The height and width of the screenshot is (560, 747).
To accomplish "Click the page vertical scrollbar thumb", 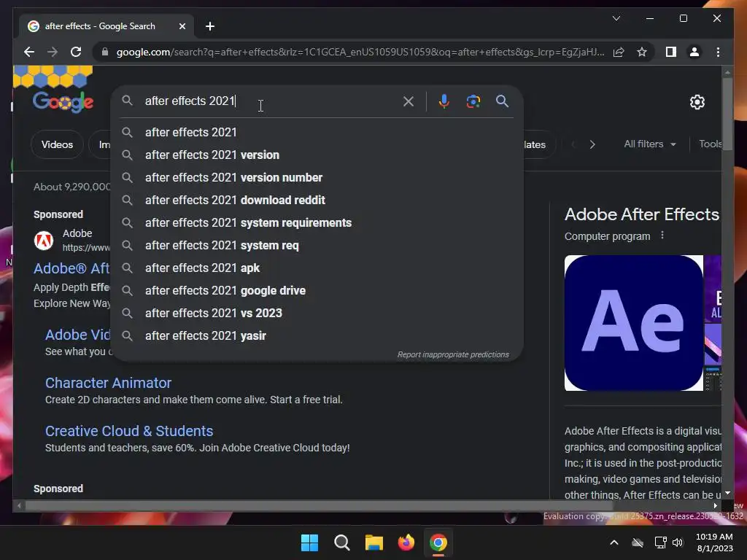I will pyautogui.click(x=727, y=114).
